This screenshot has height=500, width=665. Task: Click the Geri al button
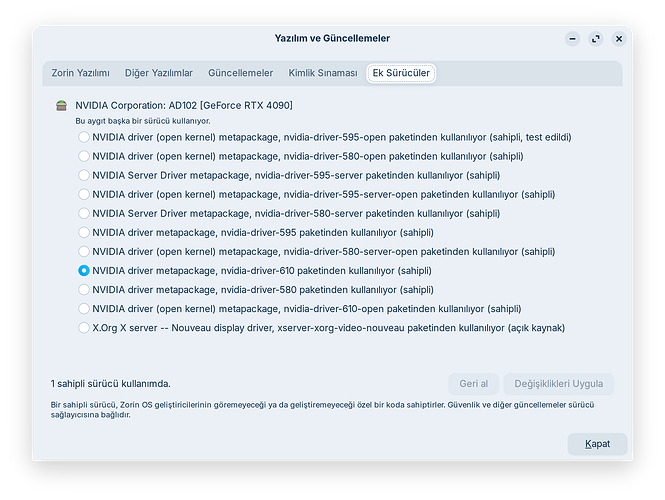pos(474,384)
